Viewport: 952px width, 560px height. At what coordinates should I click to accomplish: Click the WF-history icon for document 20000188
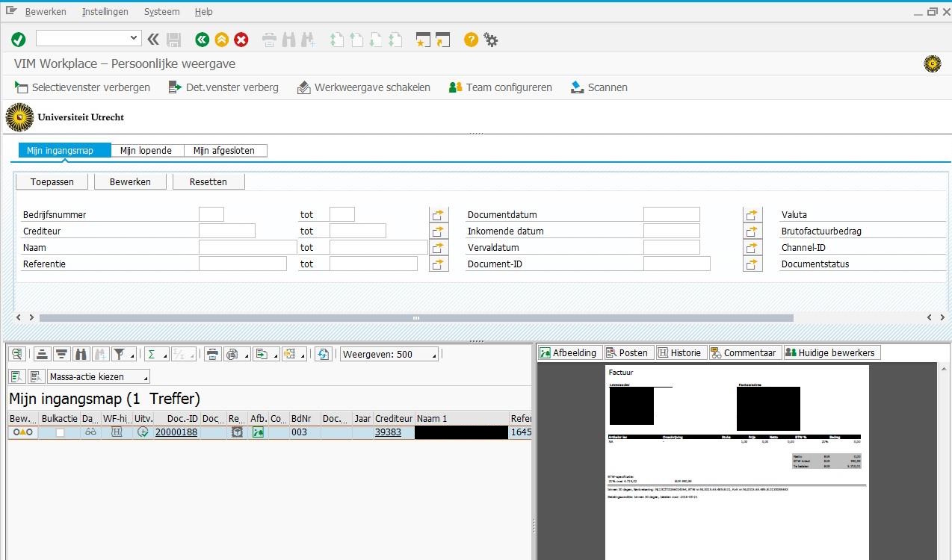[117, 432]
